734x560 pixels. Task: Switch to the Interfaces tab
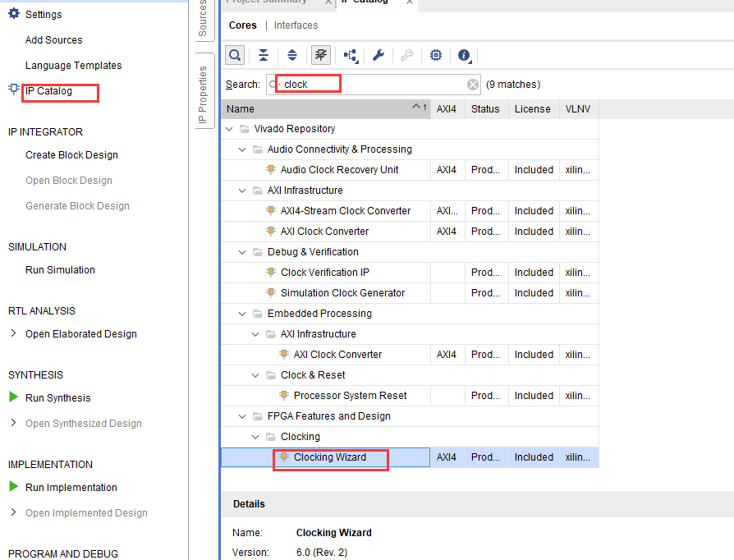click(296, 25)
